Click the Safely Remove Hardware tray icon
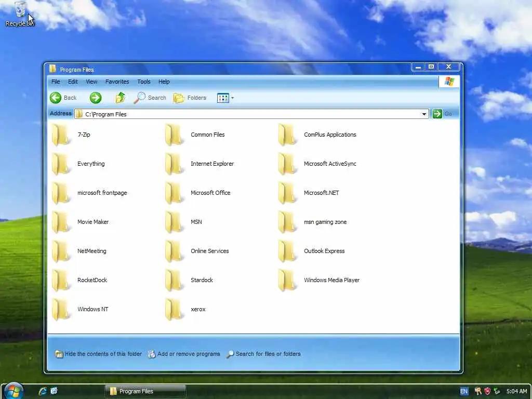Image resolution: width=532 pixels, height=399 pixels. [497, 391]
